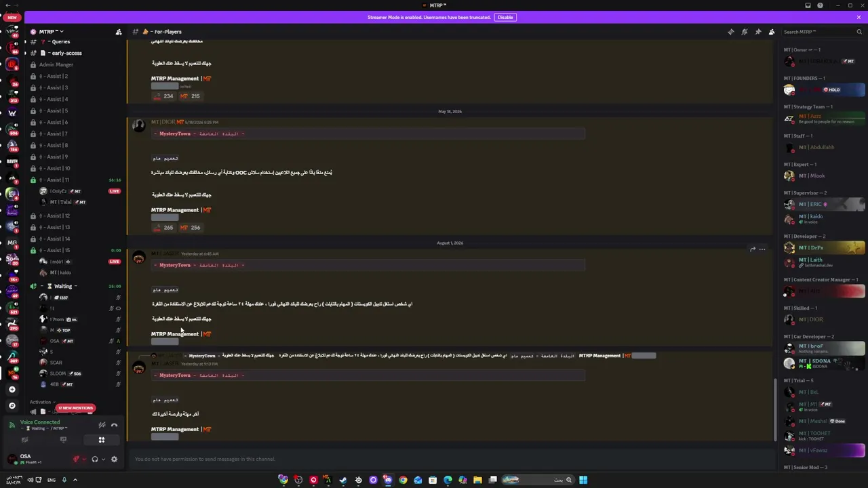Search MTRP server messages
The height and width of the screenshot is (488, 868).
coord(823,32)
